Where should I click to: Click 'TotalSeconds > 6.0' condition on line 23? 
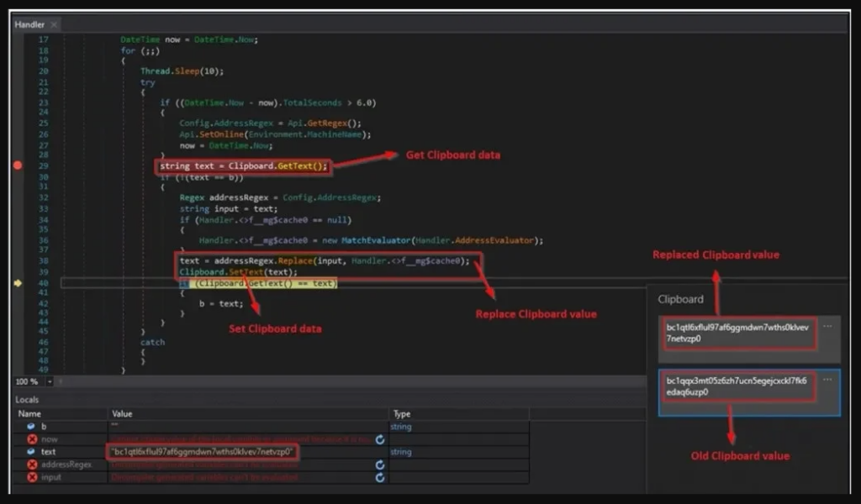330,102
